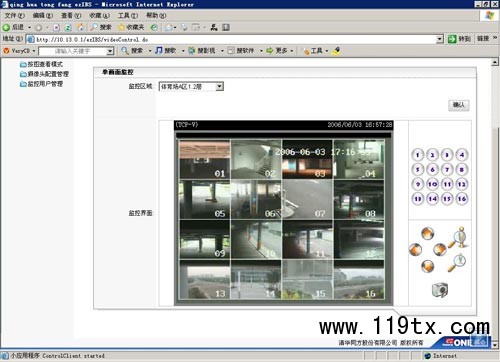The height and width of the screenshot is (362, 500).
Task: Select camera number 13 button
Action: (418, 199)
